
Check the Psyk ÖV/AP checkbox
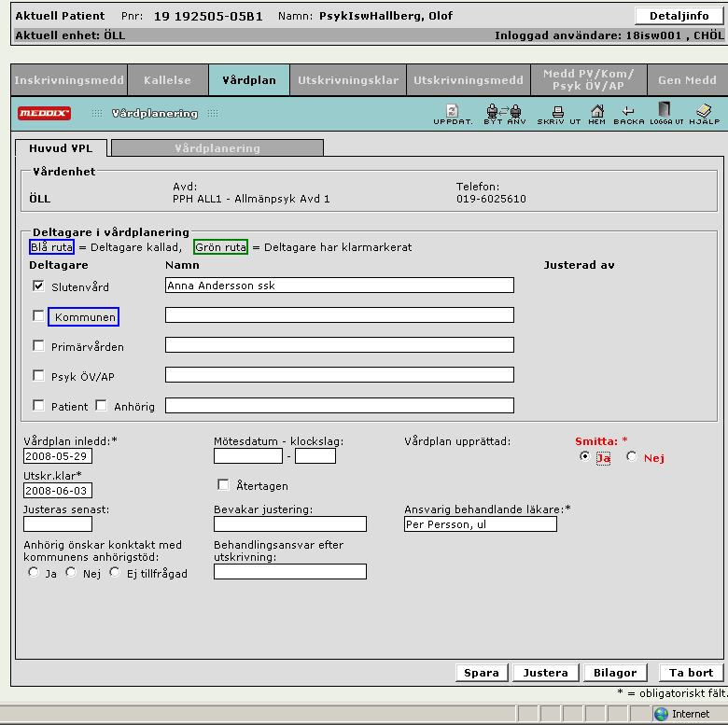point(38,375)
